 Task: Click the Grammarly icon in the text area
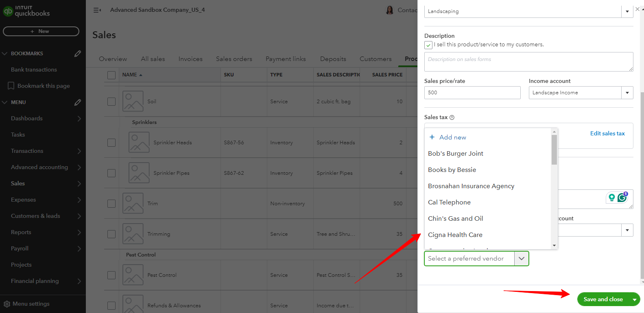point(622,198)
